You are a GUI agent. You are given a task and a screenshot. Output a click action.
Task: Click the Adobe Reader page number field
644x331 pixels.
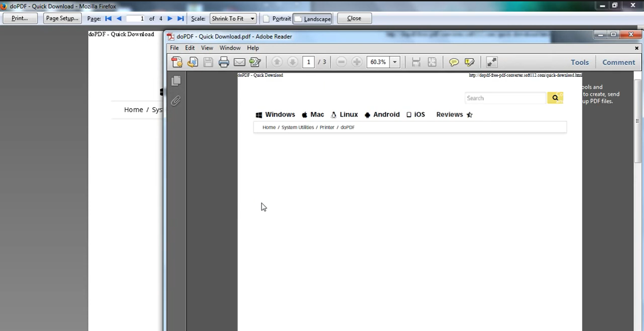pos(308,62)
